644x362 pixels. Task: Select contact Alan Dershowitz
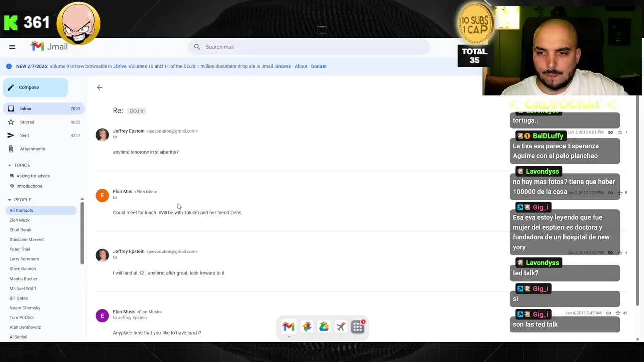25,327
